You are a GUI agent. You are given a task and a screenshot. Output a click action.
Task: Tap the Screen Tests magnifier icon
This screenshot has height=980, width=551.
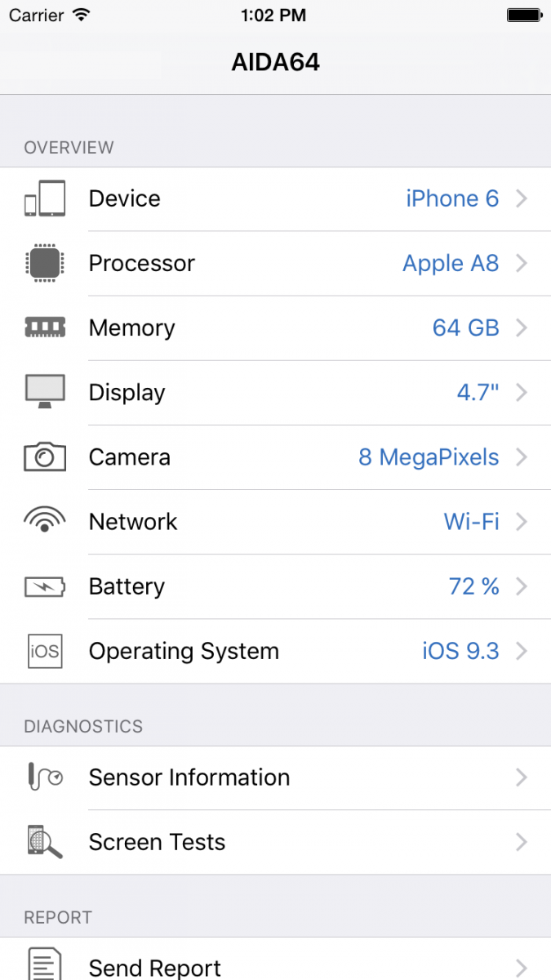[44, 841]
